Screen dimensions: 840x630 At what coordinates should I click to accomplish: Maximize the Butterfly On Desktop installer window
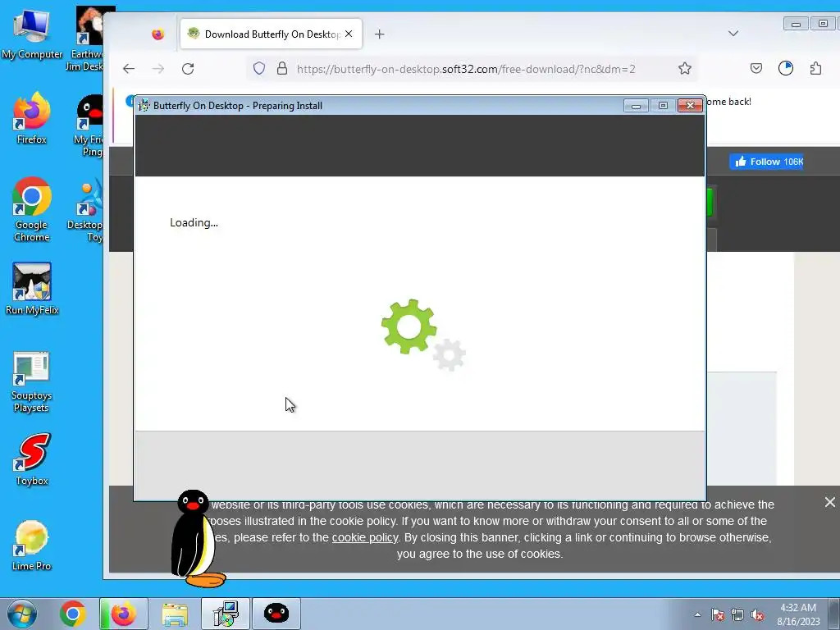(663, 106)
